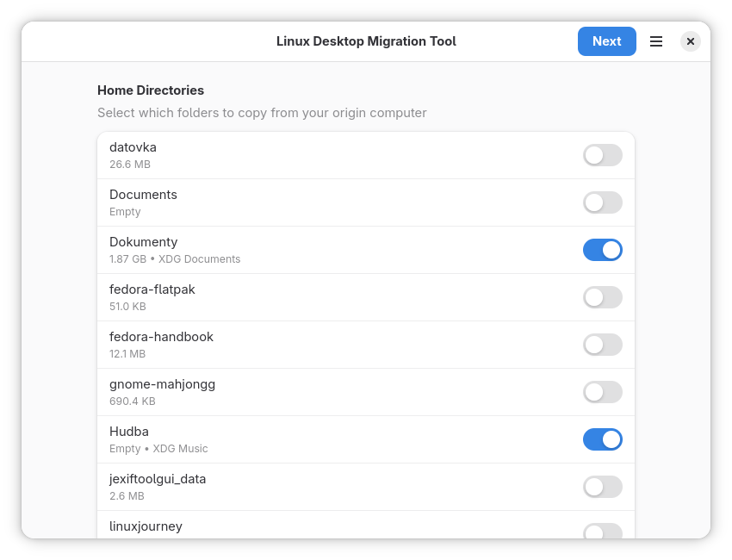Click the Home Directories heading
This screenshot has width=732, height=560.
[151, 90]
